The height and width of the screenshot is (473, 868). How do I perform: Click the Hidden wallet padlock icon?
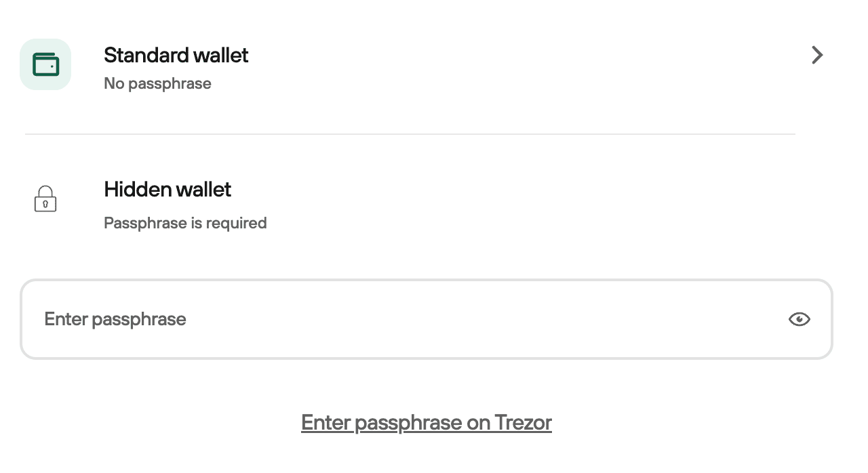[45, 199]
